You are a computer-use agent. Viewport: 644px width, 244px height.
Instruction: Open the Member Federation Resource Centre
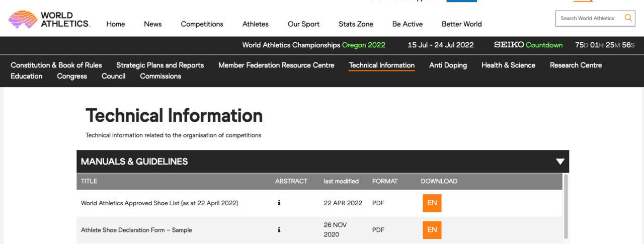click(276, 65)
